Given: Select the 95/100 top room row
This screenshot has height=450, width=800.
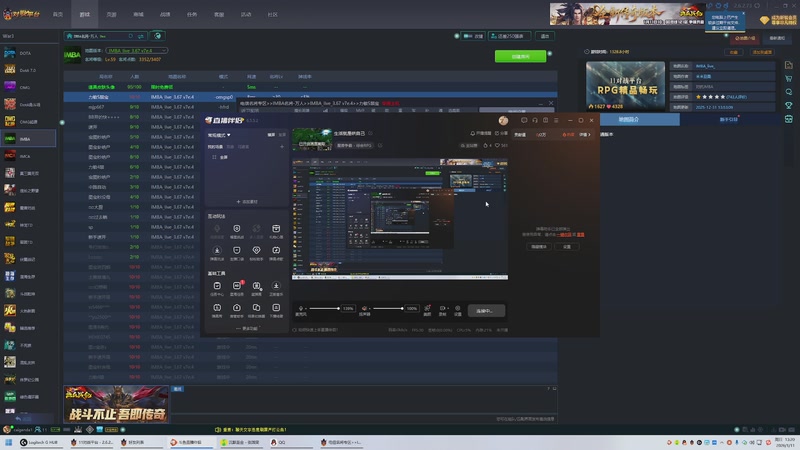Looking at the screenshot, I should 310,87.
